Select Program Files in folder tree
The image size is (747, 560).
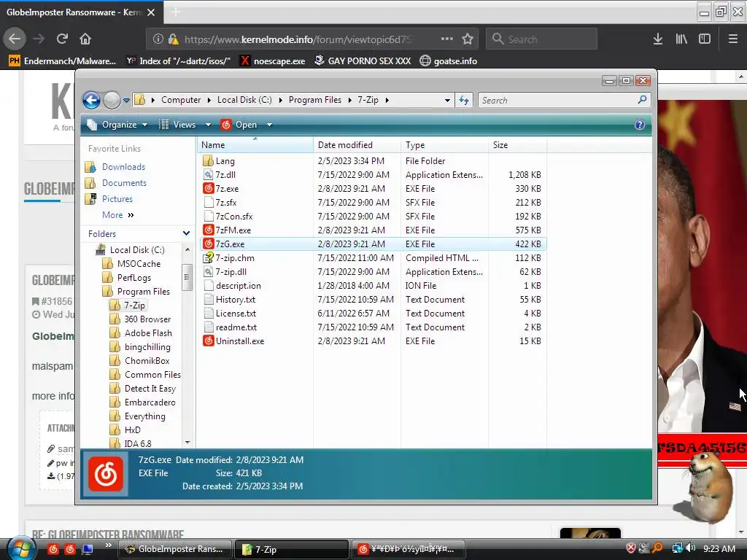click(x=144, y=292)
